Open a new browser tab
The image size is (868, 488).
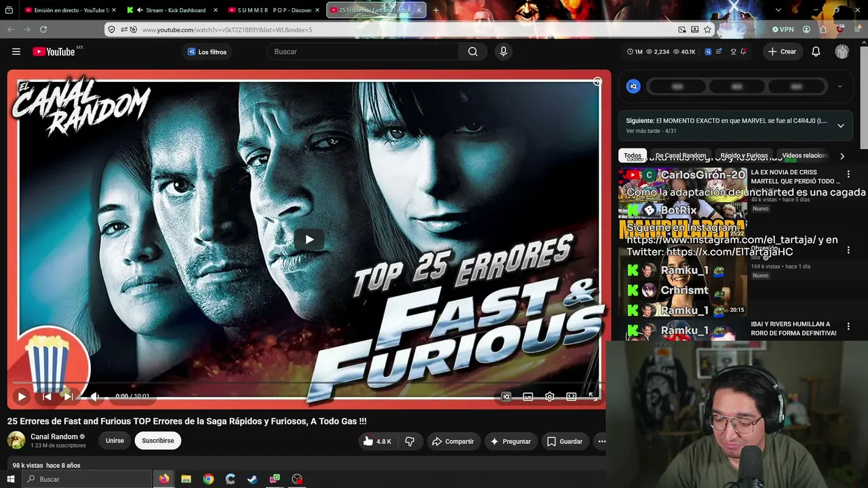tap(436, 10)
